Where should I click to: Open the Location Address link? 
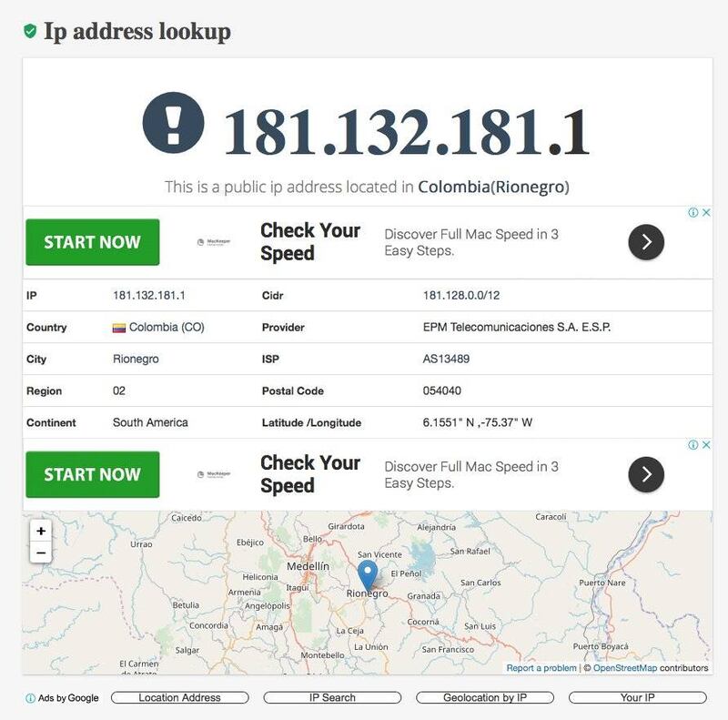(179, 698)
